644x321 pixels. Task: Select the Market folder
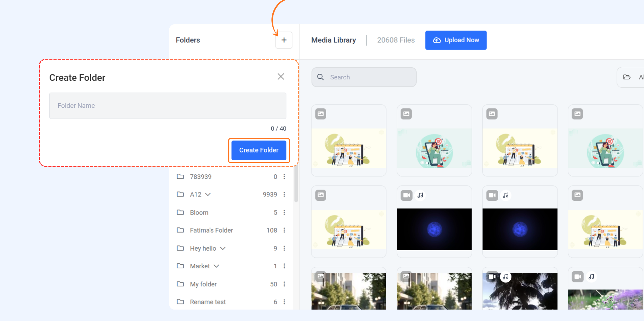pos(200,266)
